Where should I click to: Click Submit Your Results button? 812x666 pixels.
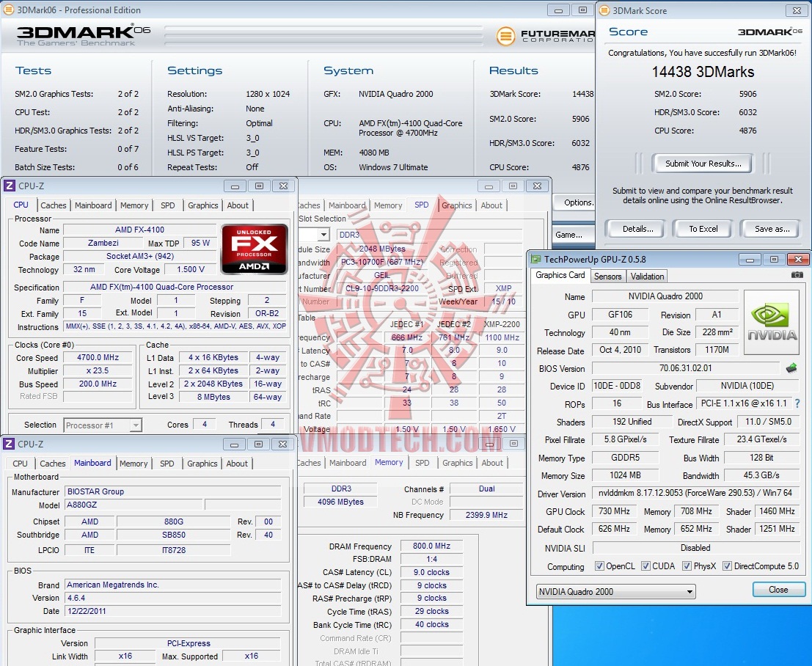[703, 163]
